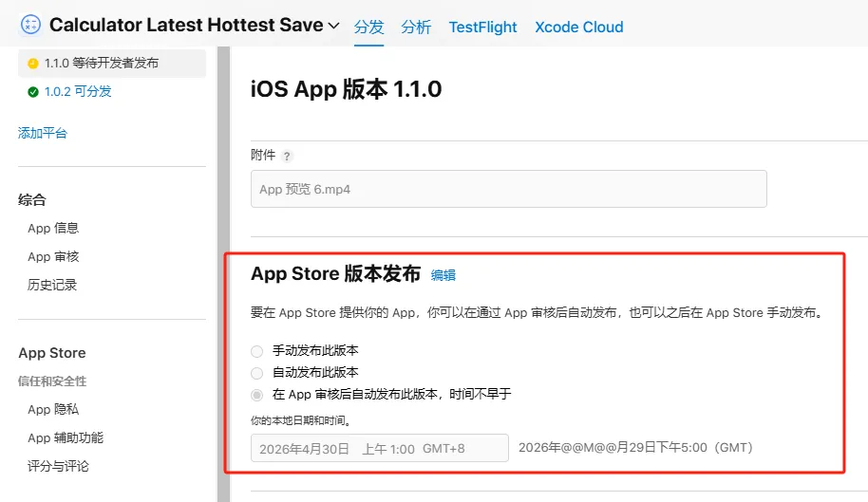Click the 附件 help question mark icon

(286, 156)
